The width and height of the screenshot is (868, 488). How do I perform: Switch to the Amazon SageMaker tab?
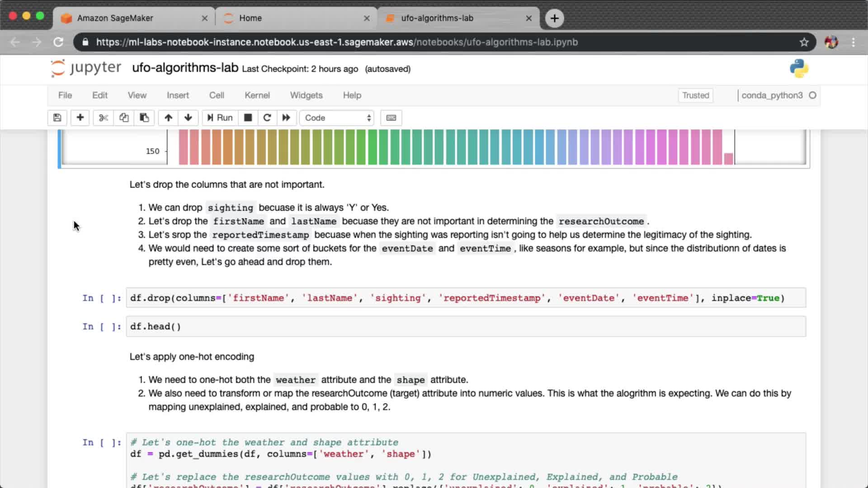(x=115, y=18)
